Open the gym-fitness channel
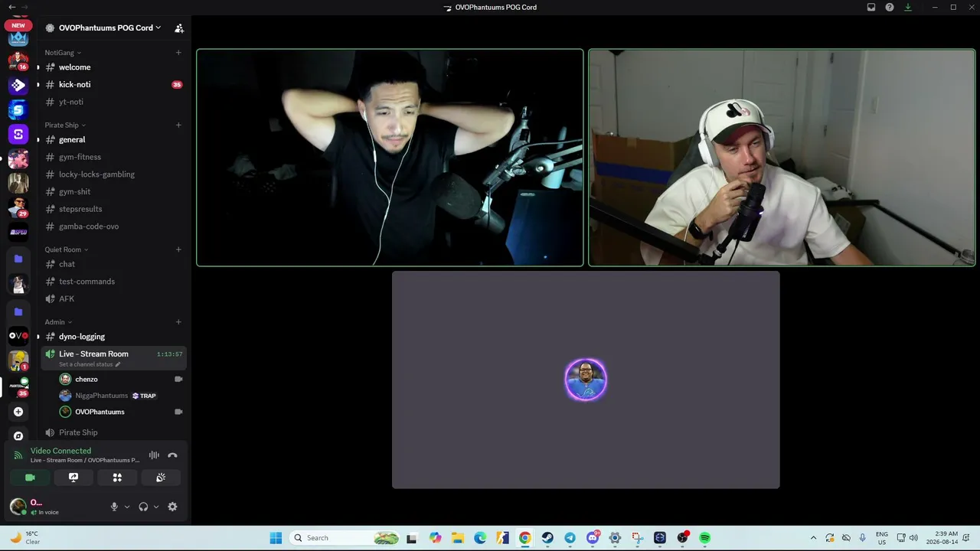The height and width of the screenshot is (551, 980). click(x=113, y=157)
